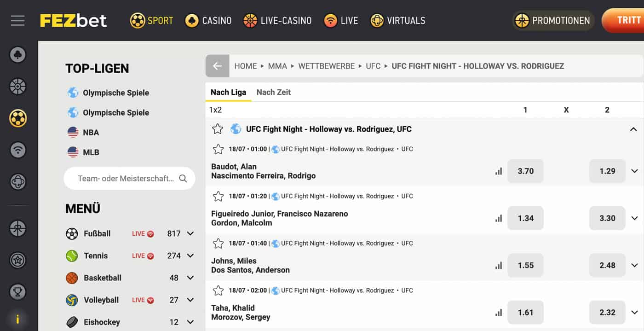Open the LIVE navigation item
This screenshot has width=644, height=331.
point(341,21)
